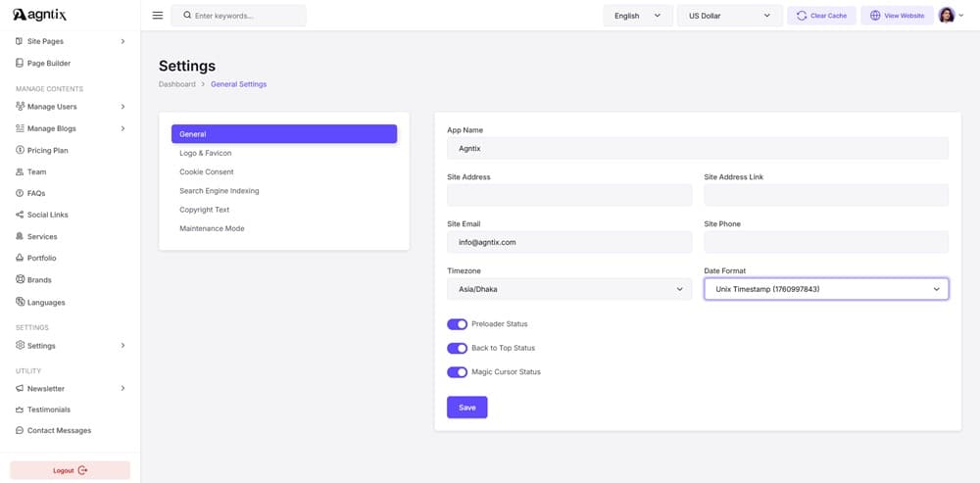This screenshot has height=483, width=980.
Task: Open the Timezone Asia/Dhaka dropdown
Action: (569, 289)
